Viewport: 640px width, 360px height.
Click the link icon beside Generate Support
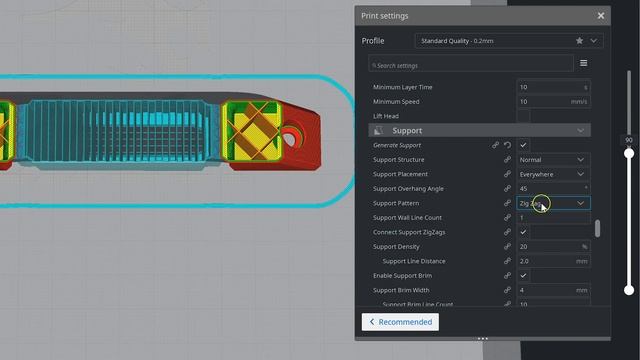pos(495,145)
